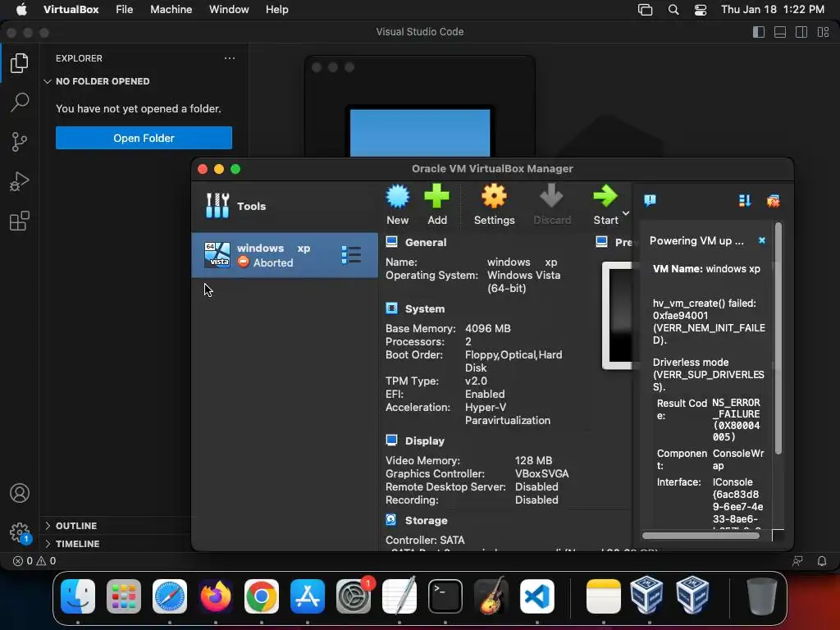Screen dimensions: 840x630
Task: Open Terminal from the Dock
Action: coord(445,596)
